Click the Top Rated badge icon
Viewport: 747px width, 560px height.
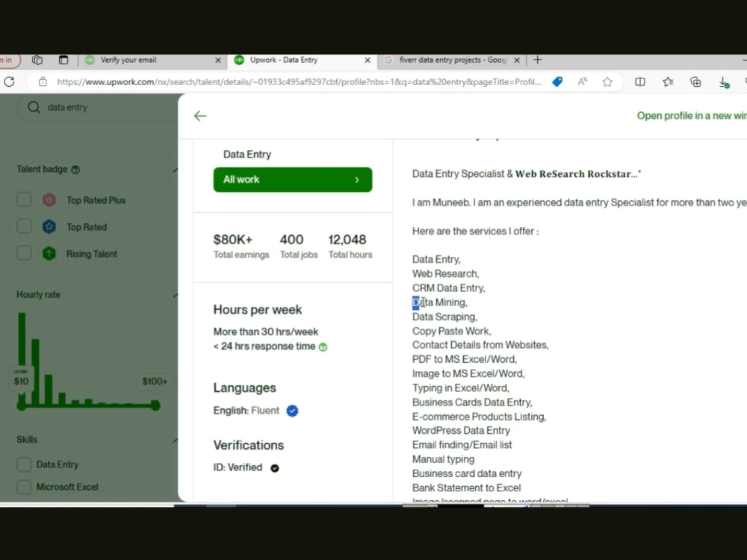[49, 227]
